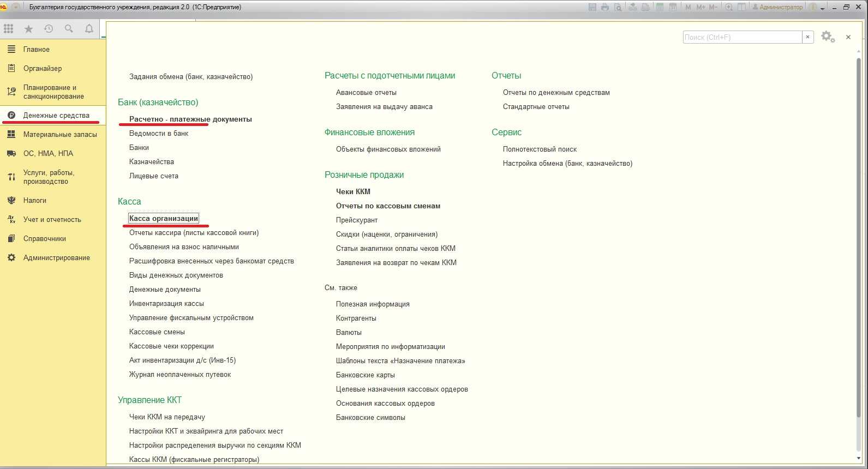Open Услуги, работы, производство section
The height and width of the screenshot is (469, 868).
(x=53, y=177)
